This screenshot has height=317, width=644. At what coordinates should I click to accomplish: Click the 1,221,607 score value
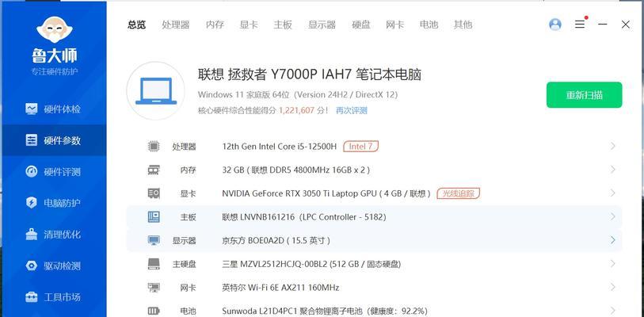tap(296, 111)
